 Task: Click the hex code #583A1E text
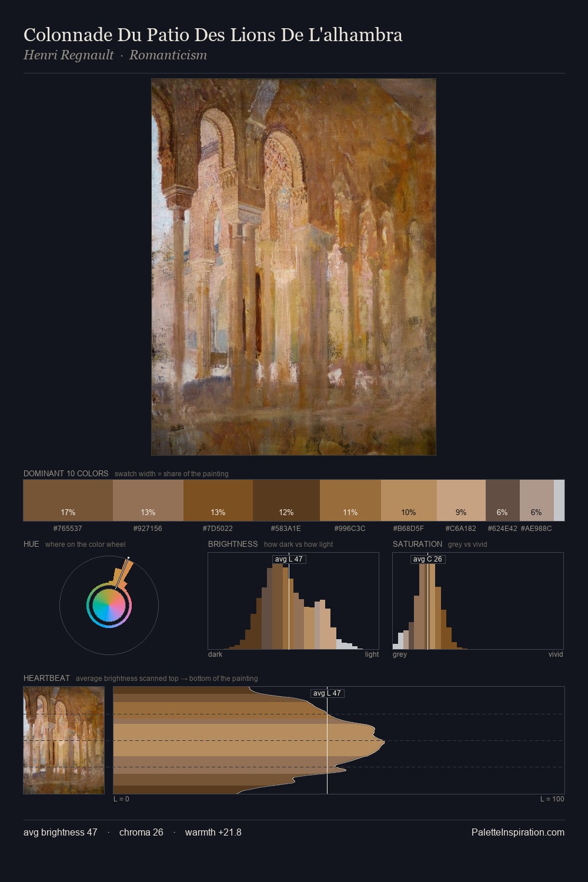(286, 528)
